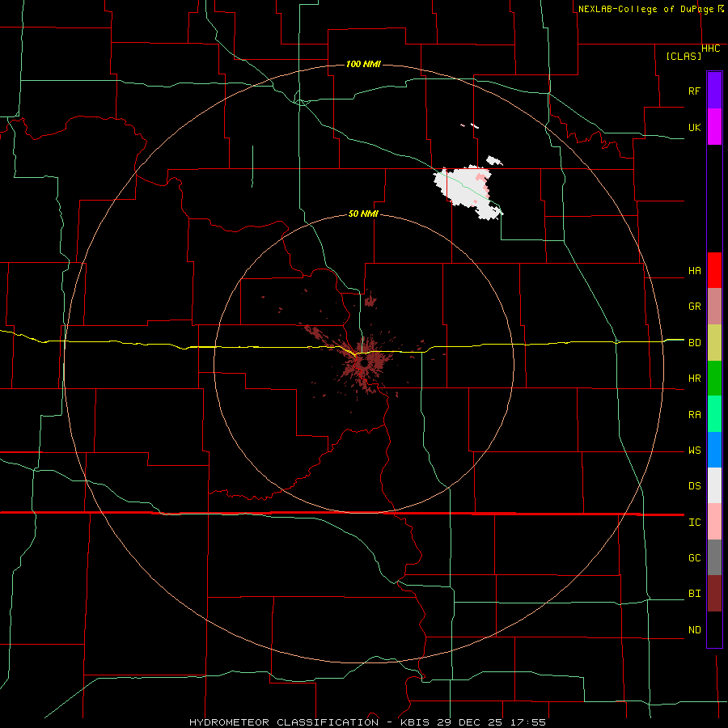728x728 pixels.
Task: Click the UK magenta legend swatch
Action: (x=714, y=127)
